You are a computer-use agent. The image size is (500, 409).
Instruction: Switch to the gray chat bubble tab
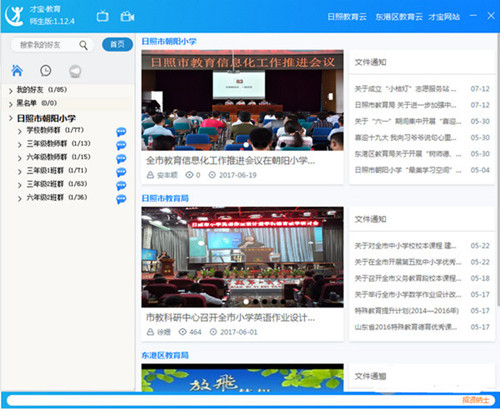tap(75, 71)
